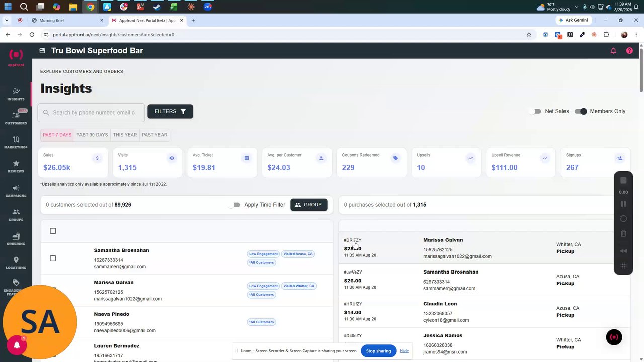
Task: Close the Morning Brief tab
Action: (101, 20)
